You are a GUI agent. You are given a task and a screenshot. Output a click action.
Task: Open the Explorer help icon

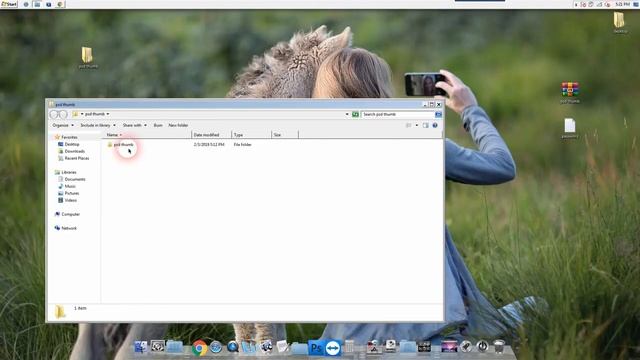435,125
